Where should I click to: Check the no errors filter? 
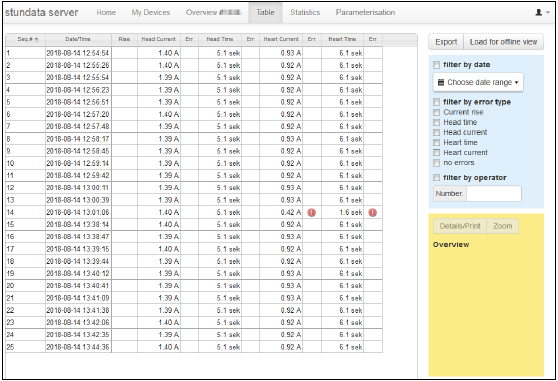(x=437, y=163)
